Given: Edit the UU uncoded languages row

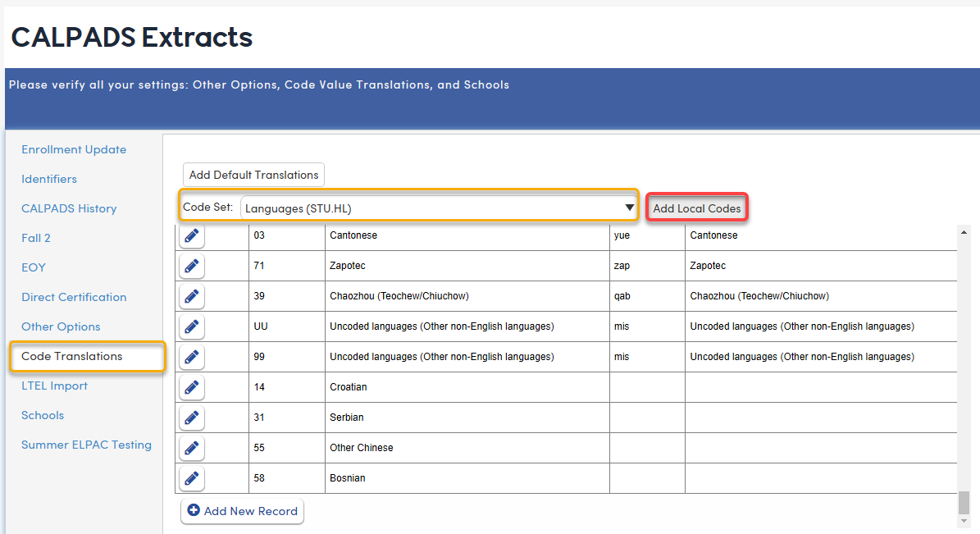Looking at the screenshot, I should pos(192,326).
